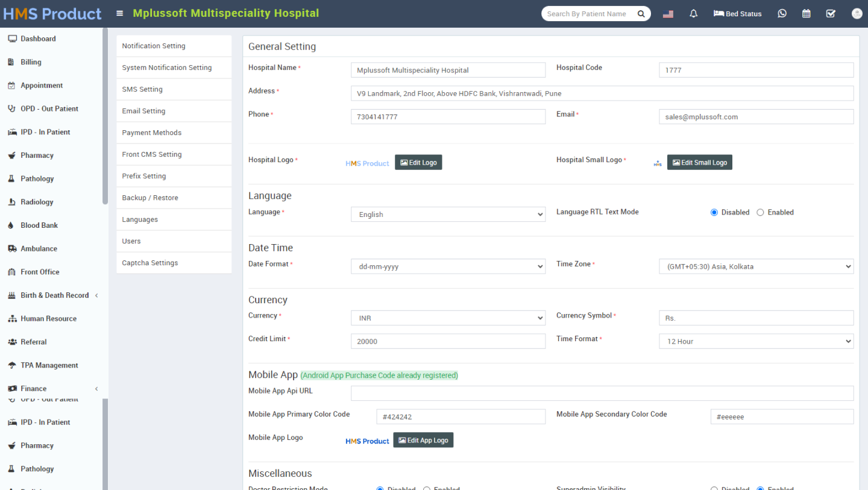
Task: Click the Edit App Logo button
Action: 423,440
